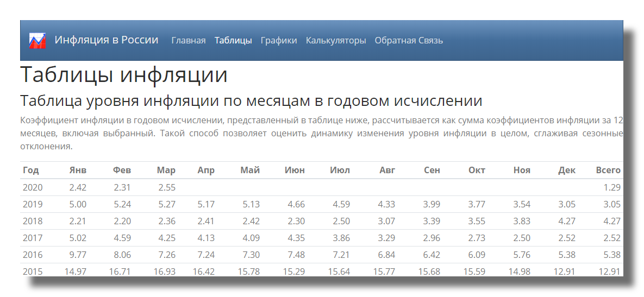Viewport: 644px width, 297px height.
Task: Click the 1.29 total for 2020
Action: coord(612,187)
